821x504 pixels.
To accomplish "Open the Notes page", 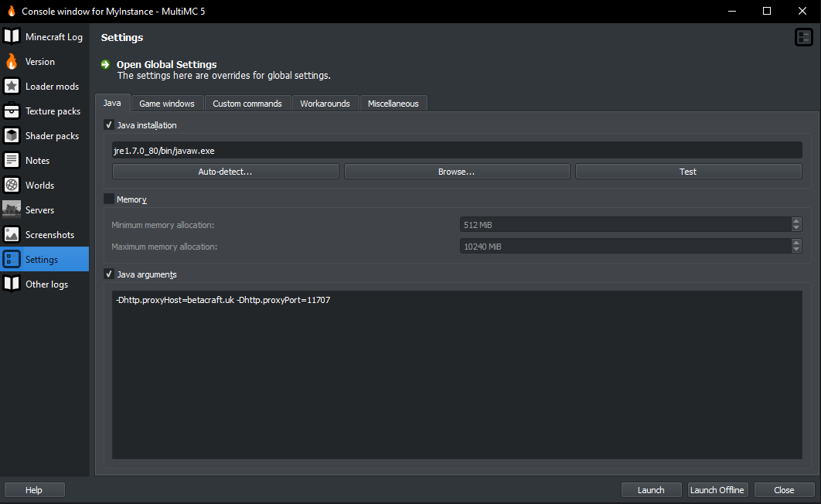I will [45, 160].
